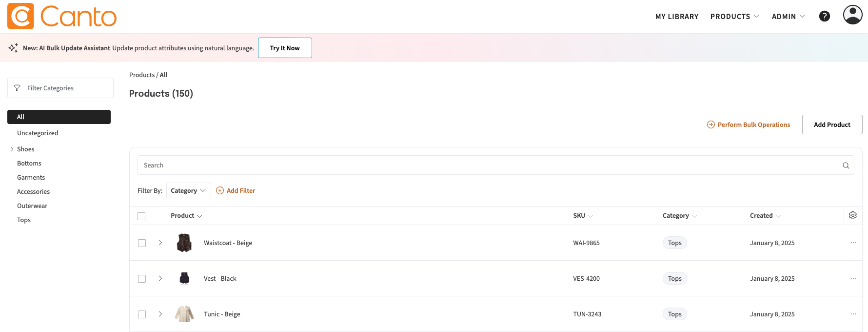
Task: Check the Waistcoat - Beige row checkbox
Action: coord(142,243)
